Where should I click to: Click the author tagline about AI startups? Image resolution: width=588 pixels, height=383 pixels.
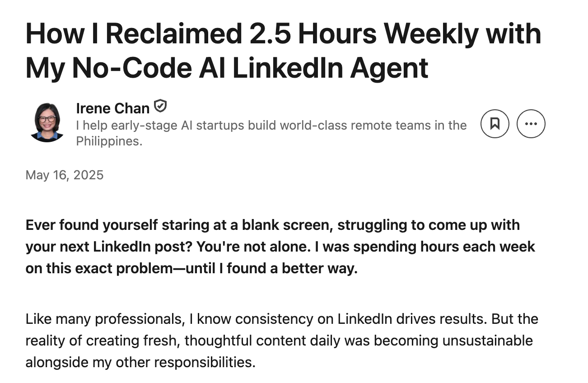[271, 126]
